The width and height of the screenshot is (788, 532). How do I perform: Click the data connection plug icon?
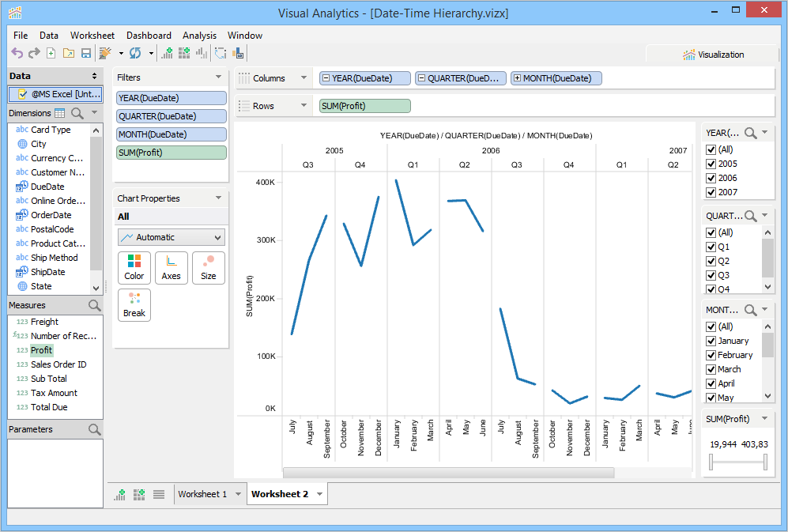[x=105, y=53]
